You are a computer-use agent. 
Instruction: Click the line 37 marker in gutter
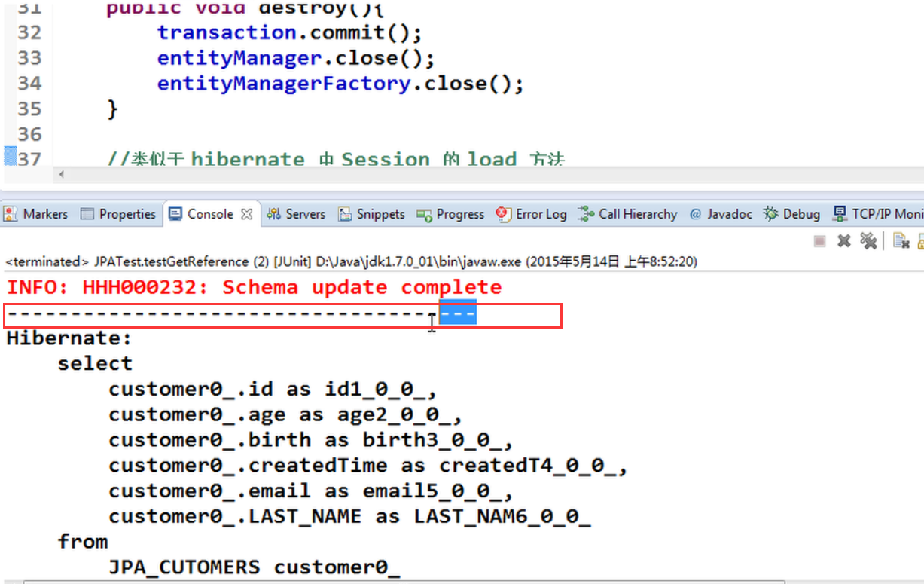pos(10,156)
